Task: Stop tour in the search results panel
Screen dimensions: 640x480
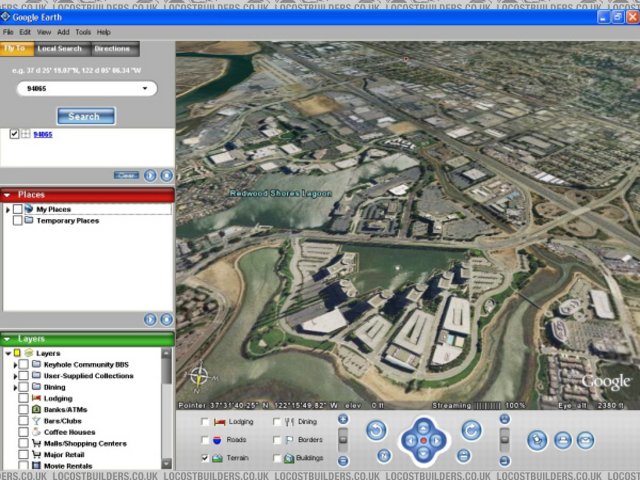Action: 167,176
